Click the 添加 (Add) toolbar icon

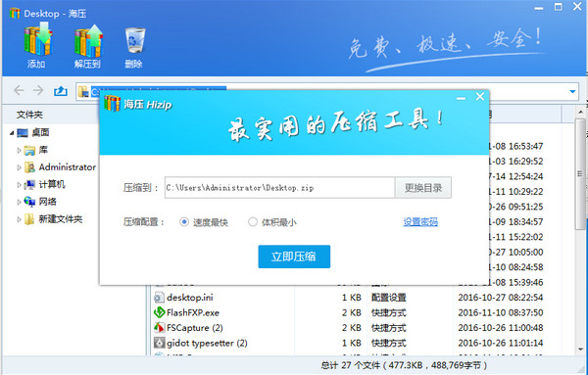tap(38, 40)
